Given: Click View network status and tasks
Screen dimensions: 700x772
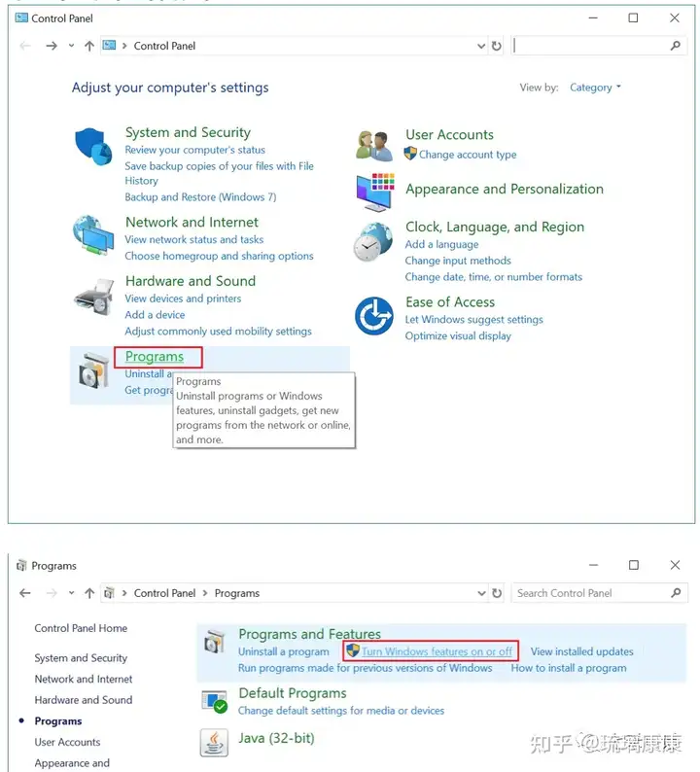Looking at the screenshot, I should (193, 239).
